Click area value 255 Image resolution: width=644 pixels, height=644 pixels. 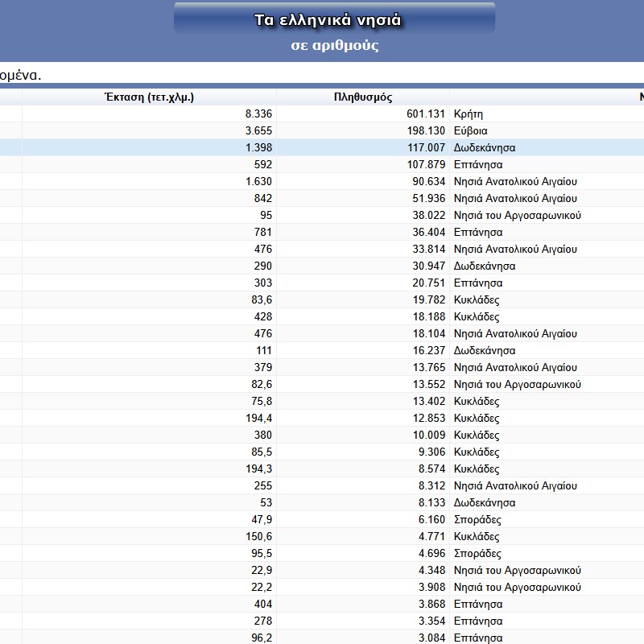point(263,485)
